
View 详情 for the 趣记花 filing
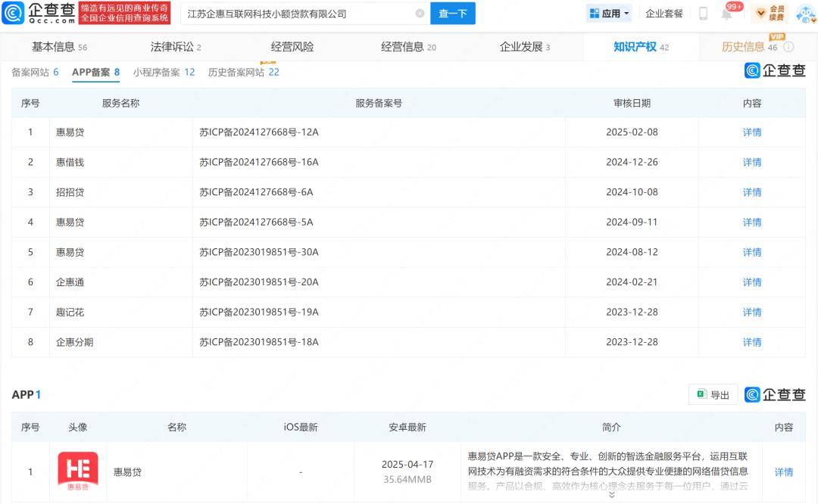(x=752, y=312)
